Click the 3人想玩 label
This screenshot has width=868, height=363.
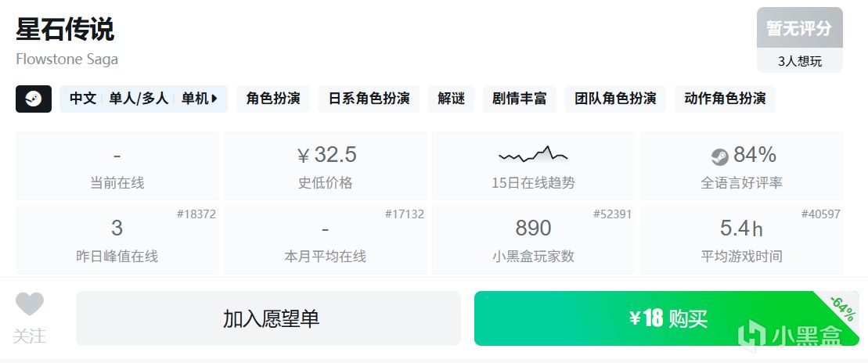pos(799,62)
